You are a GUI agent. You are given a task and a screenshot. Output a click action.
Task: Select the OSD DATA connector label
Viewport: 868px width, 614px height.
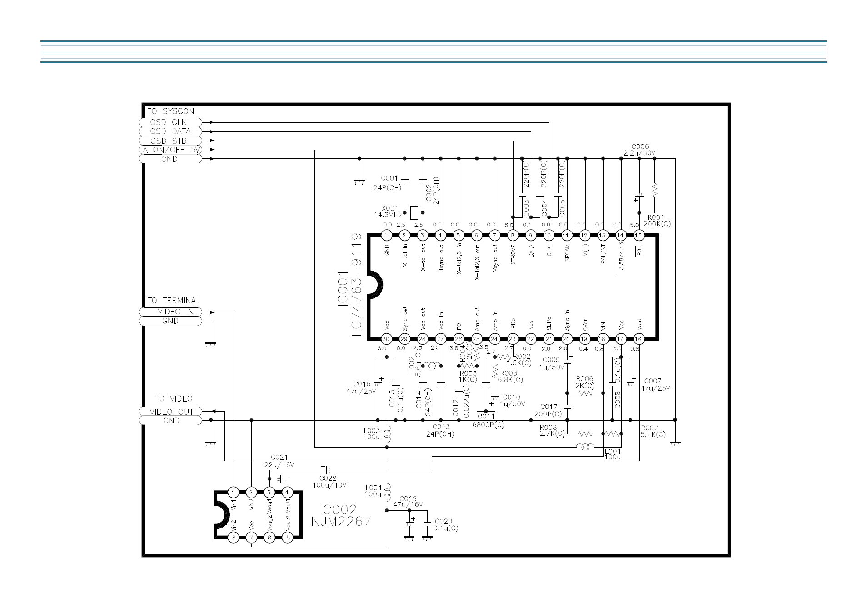click(170, 131)
